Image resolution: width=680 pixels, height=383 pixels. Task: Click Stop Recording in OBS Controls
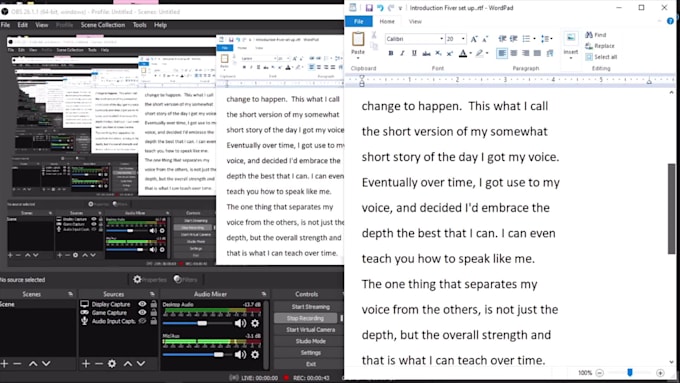(x=305, y=318)
